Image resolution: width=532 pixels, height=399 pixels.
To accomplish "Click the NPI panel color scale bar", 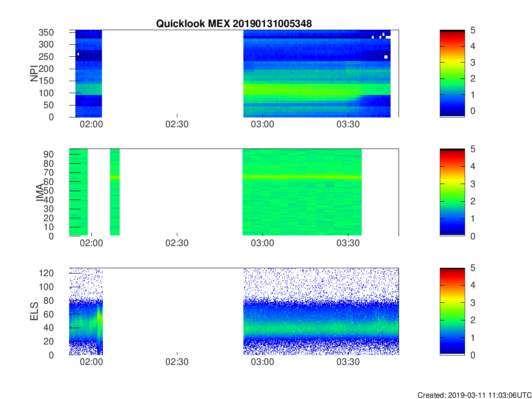I will [452, 74].
